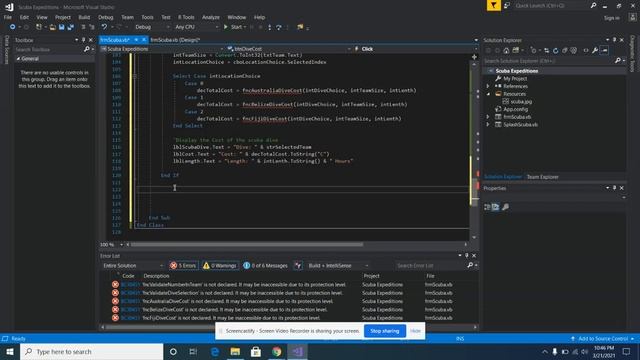Click the Start debugging button
The image size is (640, 360).
point(234,27)
